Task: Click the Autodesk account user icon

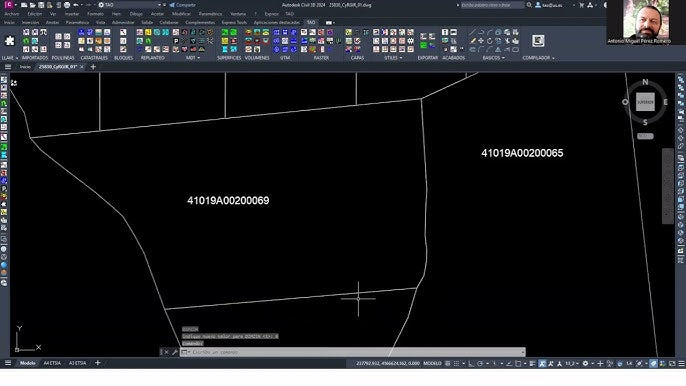Action: click(538, 5)
